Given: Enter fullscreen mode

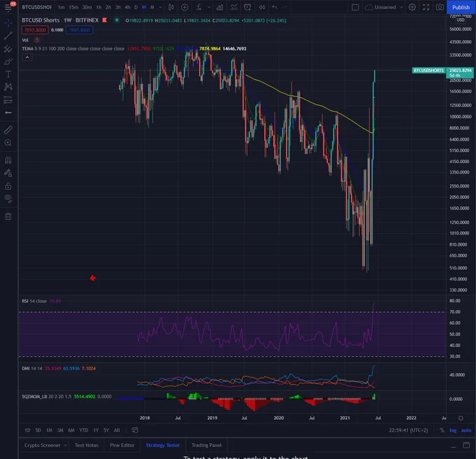Looking at the screenshot, I should click(426, 7).
